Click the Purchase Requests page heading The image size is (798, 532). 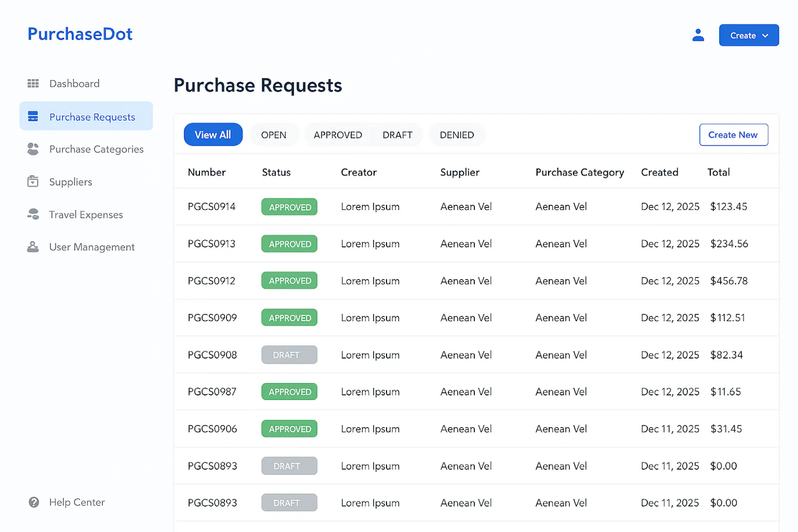(258, 85)
